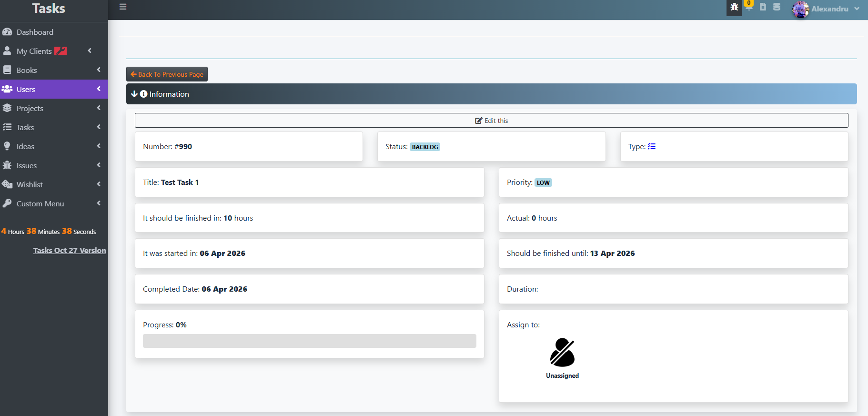Expand the Custom Menu chevron
868x416 pixels.
99,203
